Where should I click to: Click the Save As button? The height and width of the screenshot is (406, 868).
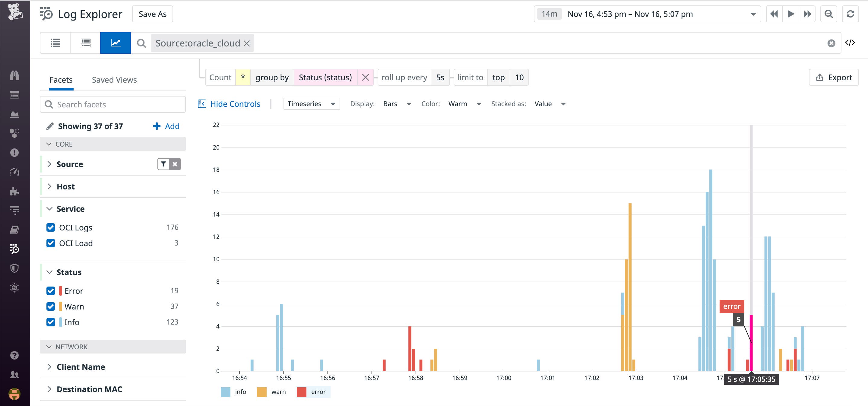coord(152,14)
